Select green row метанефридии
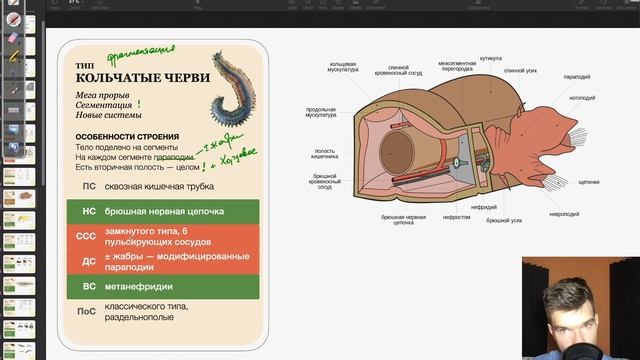The height and width of the screenshot is (360, 640). (163, 287)
